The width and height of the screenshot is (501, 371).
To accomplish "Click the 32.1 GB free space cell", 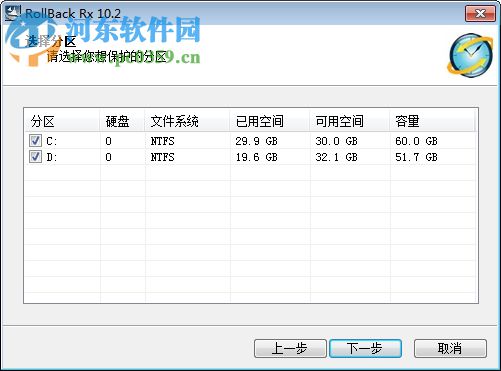I will pyautogui.click(x=336, y=157).
